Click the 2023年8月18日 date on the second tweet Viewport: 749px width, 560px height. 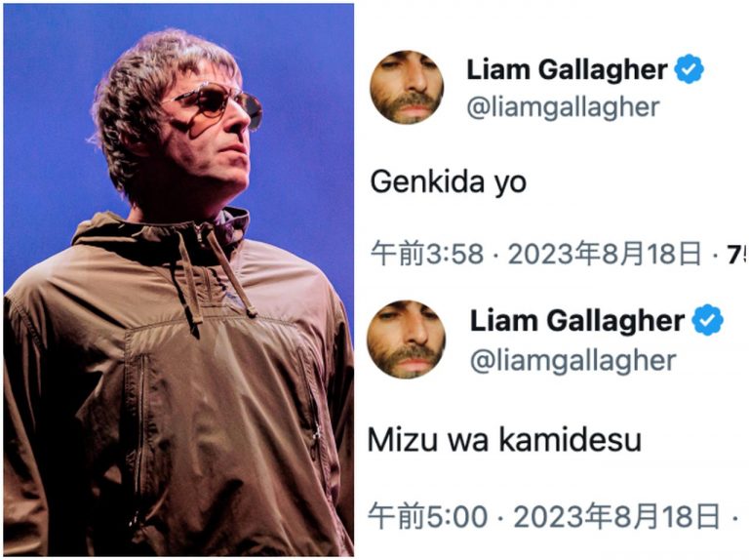click(616, 516)
